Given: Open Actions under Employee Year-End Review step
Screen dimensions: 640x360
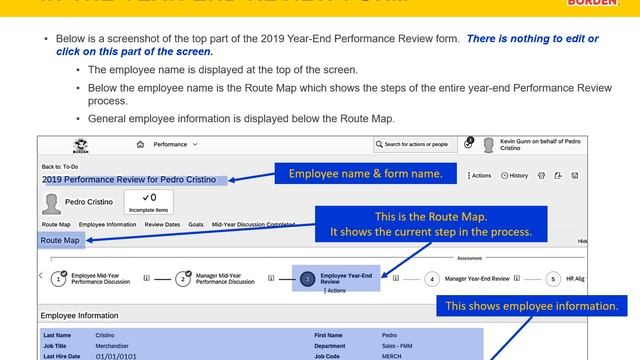Looking at the screenshot, I should (335, 291).
